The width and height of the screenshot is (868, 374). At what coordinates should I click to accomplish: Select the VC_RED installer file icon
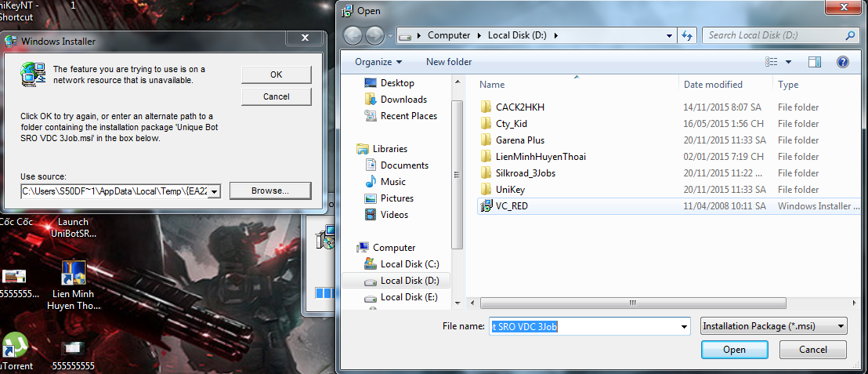(486, 206)
